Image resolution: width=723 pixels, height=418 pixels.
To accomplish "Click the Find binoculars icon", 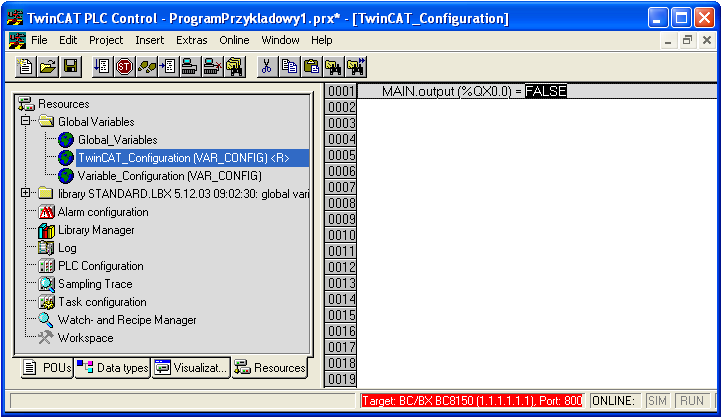I will [x=333, y=67].
